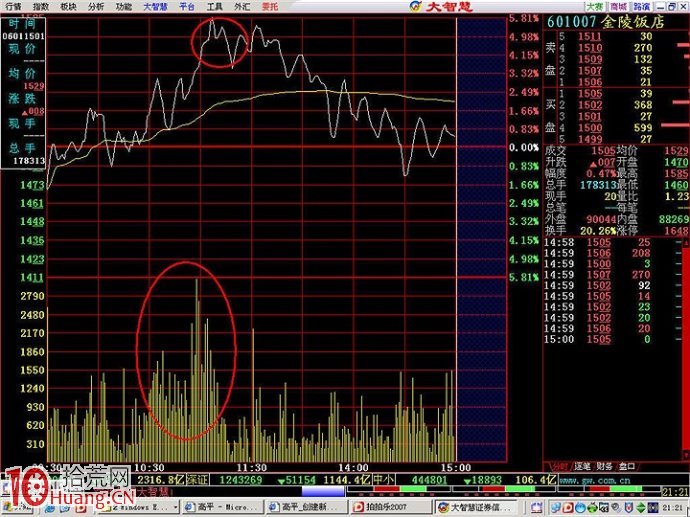Click the 最高 value 1585

(676, 174)
